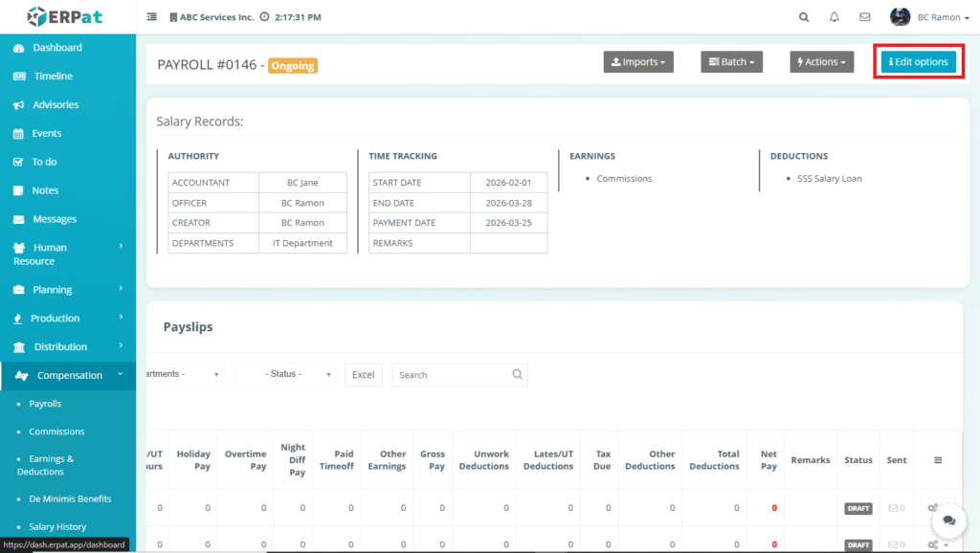Click the column list icon in table header
Image resolution: width=980 pixels, height=553 pixels.
(938, 460)
